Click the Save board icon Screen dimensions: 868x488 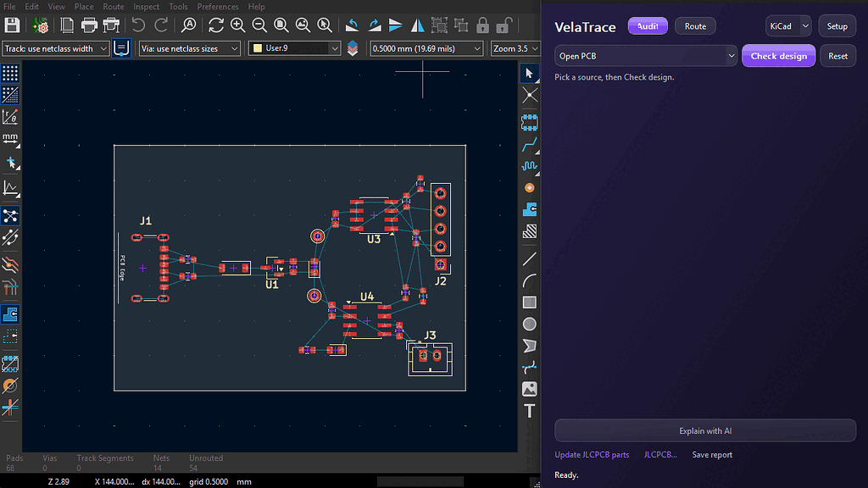pos(12,25)
